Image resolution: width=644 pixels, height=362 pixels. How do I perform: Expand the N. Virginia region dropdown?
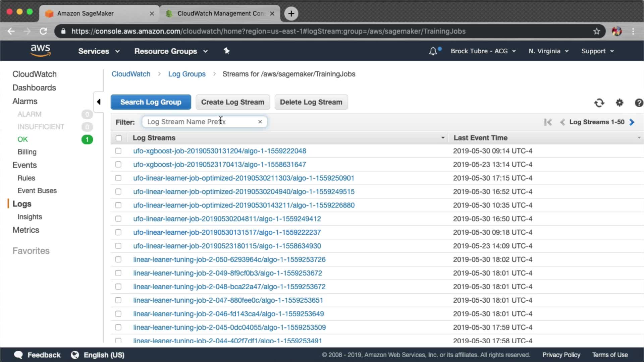pyautogui.click(x=548, y=51)
